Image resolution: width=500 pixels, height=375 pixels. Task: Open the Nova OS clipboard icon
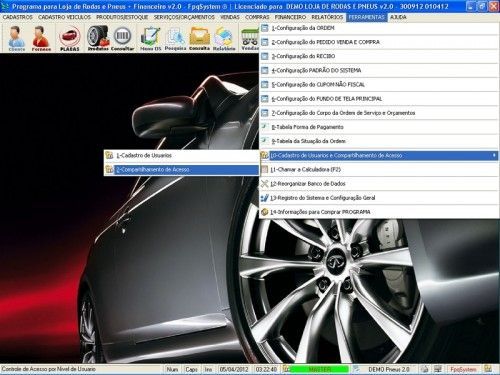click(x=150, y=38)
